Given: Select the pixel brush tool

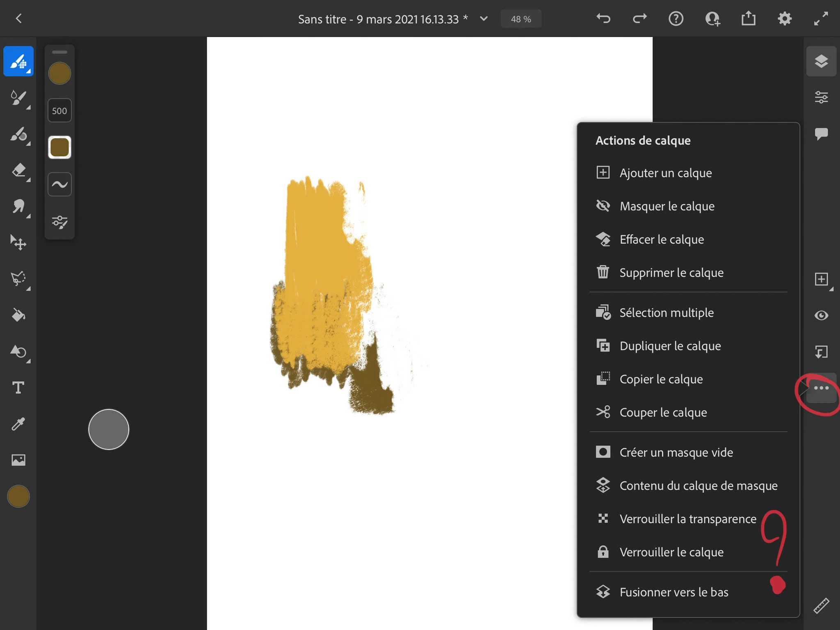Looking at the screenshot, I should pyautogui.click(x=18, y=62).
